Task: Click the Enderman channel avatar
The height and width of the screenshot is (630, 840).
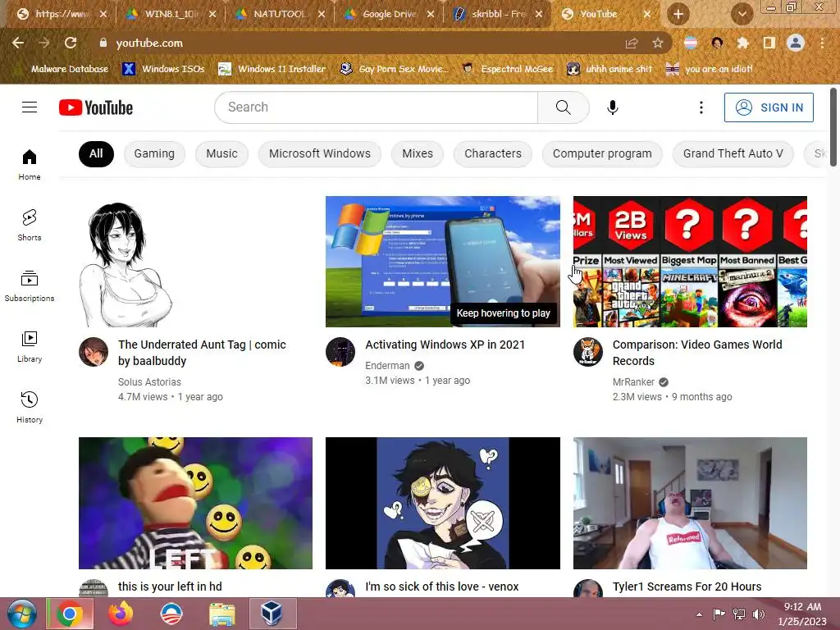Action: [x=340, y=352]
